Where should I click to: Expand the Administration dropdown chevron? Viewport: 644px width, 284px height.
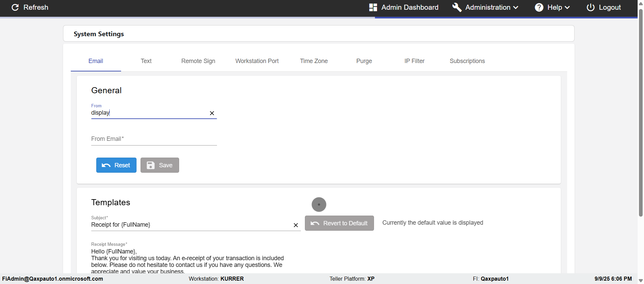click(516, 7)
